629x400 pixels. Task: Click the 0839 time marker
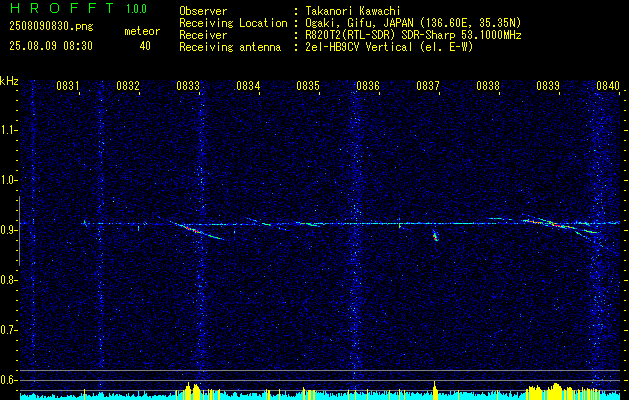pyautogui.click(x=548, y=85)
